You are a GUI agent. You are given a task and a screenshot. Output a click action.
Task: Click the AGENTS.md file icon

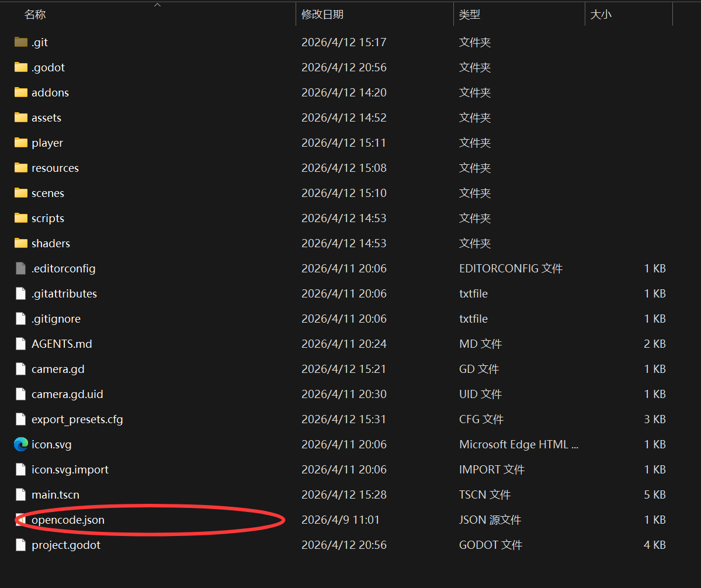21,344
